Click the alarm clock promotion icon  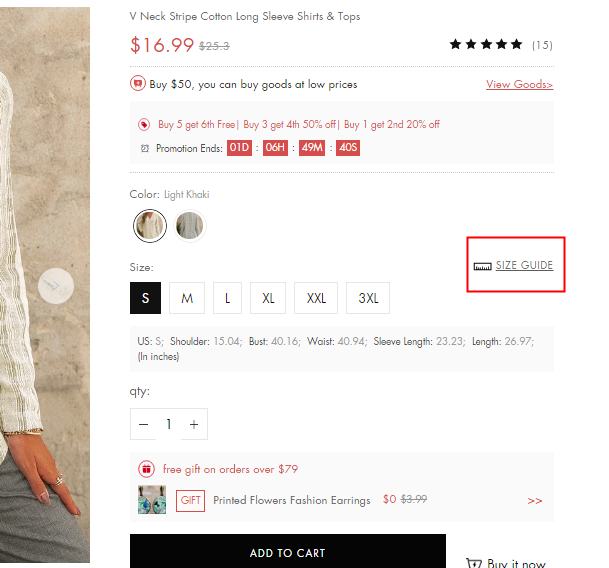coord(145,148)
